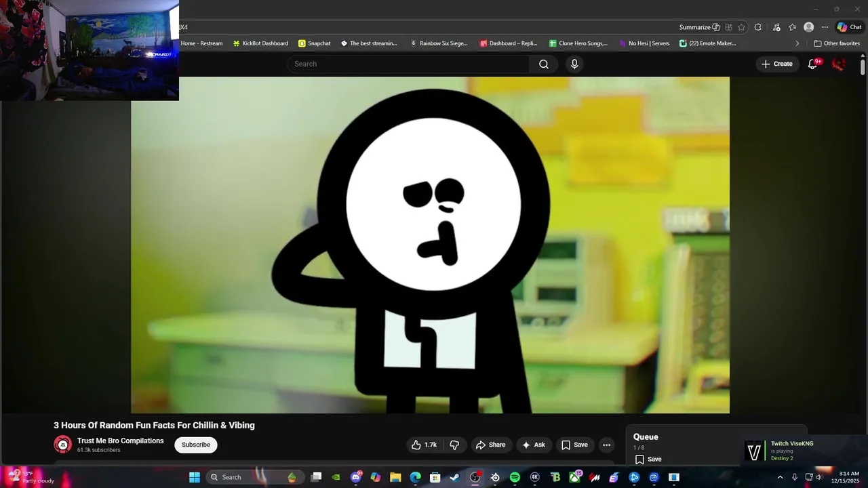Screen dimensions: 868x488
Task: Open No Hesi | Servers bookmark
Action: click(x=644, y=43)
